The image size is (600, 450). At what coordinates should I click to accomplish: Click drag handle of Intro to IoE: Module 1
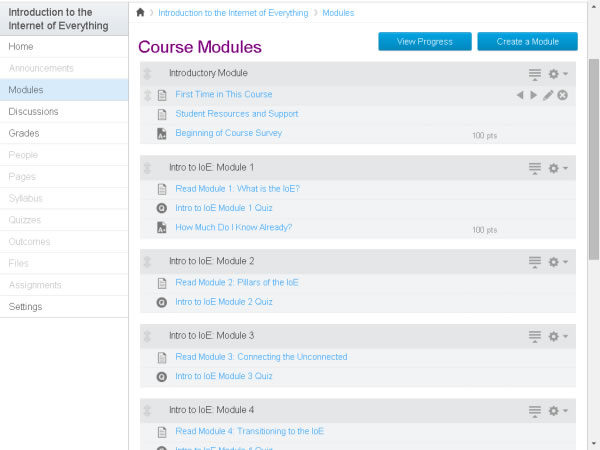(x=148, y=168)
